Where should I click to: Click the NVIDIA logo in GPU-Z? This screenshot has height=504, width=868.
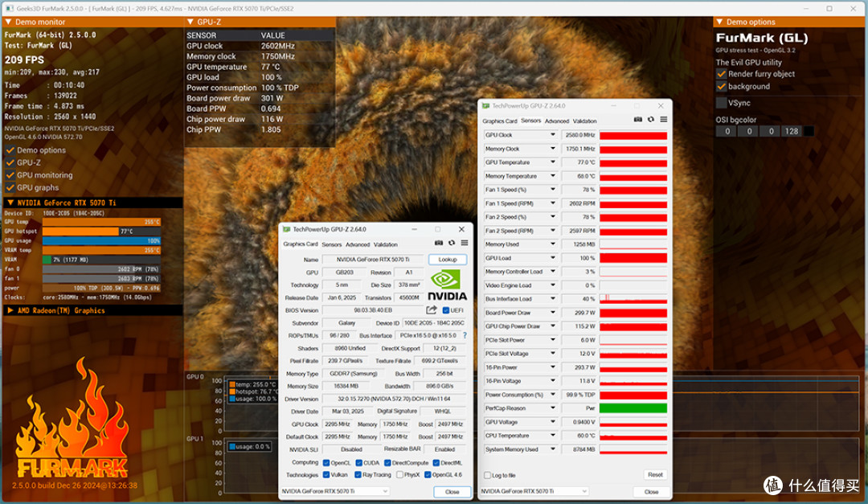(x=448, y=285)
